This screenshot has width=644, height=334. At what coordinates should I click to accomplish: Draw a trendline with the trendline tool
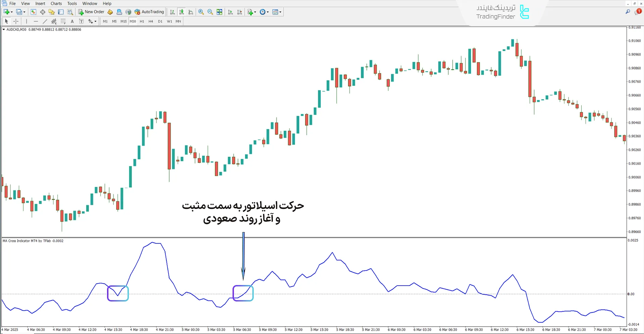click(x=45, y=21)
